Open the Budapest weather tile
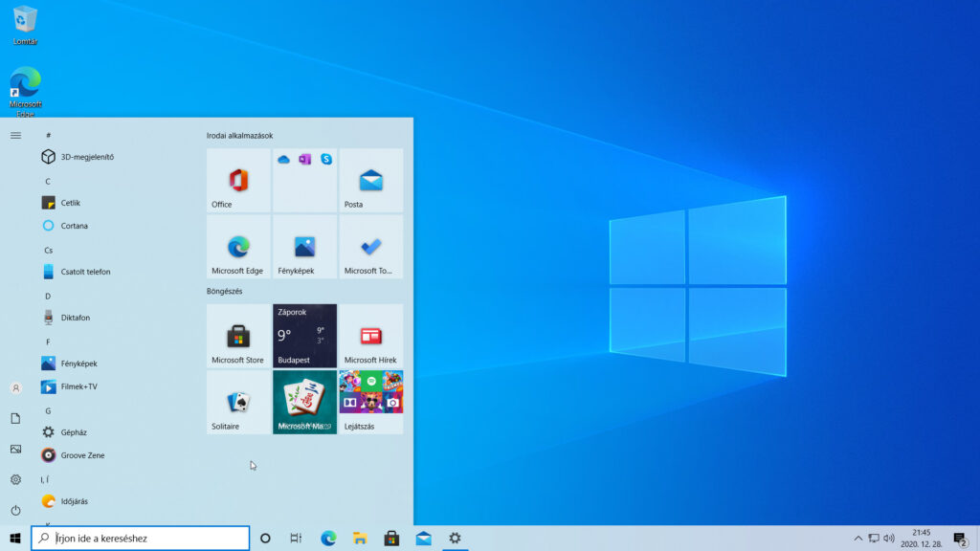980x551 pixels. pos(304,336)
